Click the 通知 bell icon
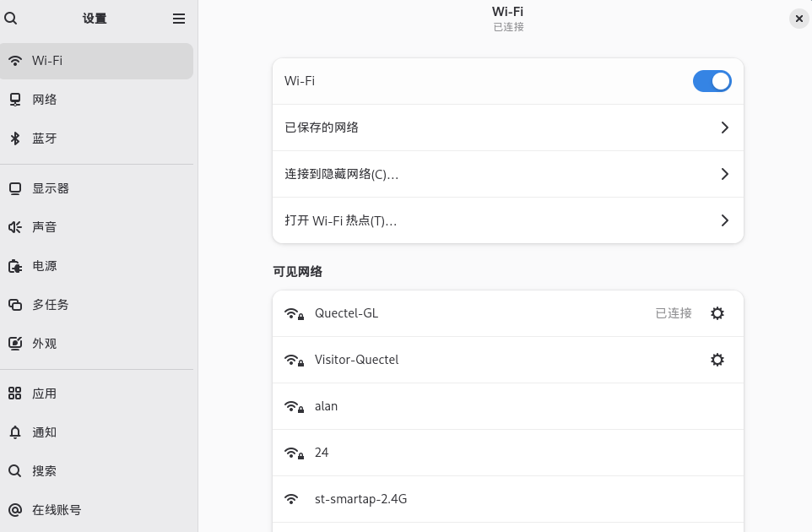This screenshot has height=532, width=812. (x=14, y=432)
